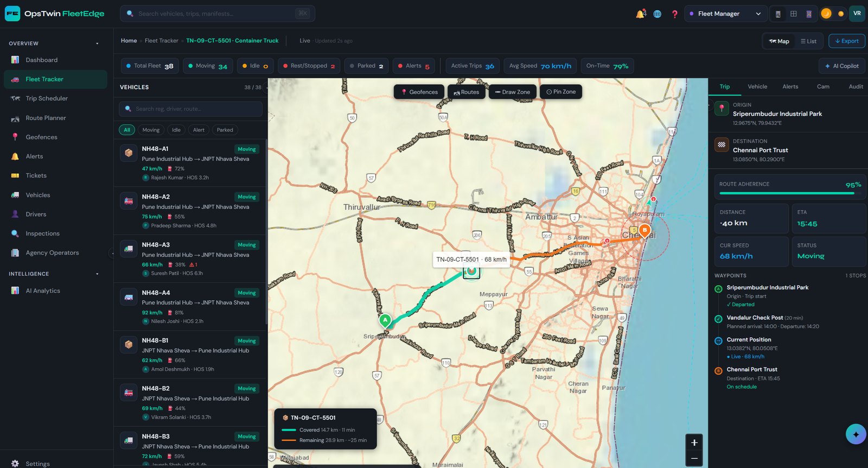868x468 pixels.
Task: Open the Cam tab
Action: coord(823,87)
